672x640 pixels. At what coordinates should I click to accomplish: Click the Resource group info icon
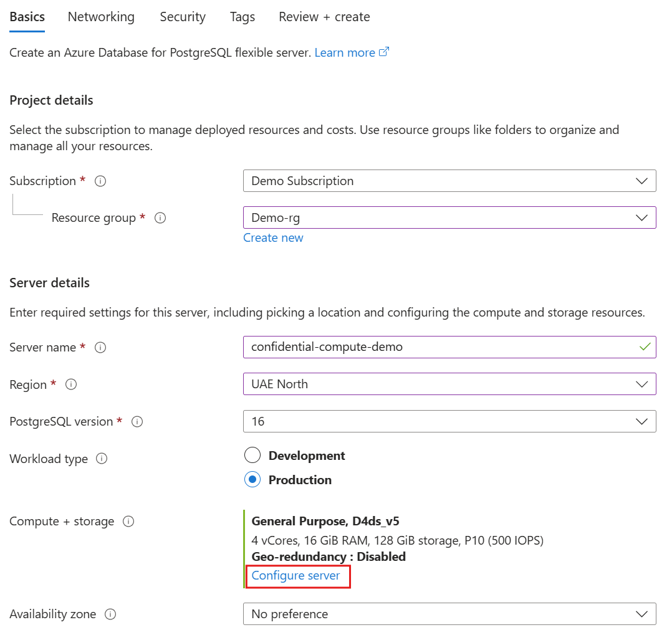point(160,218)
